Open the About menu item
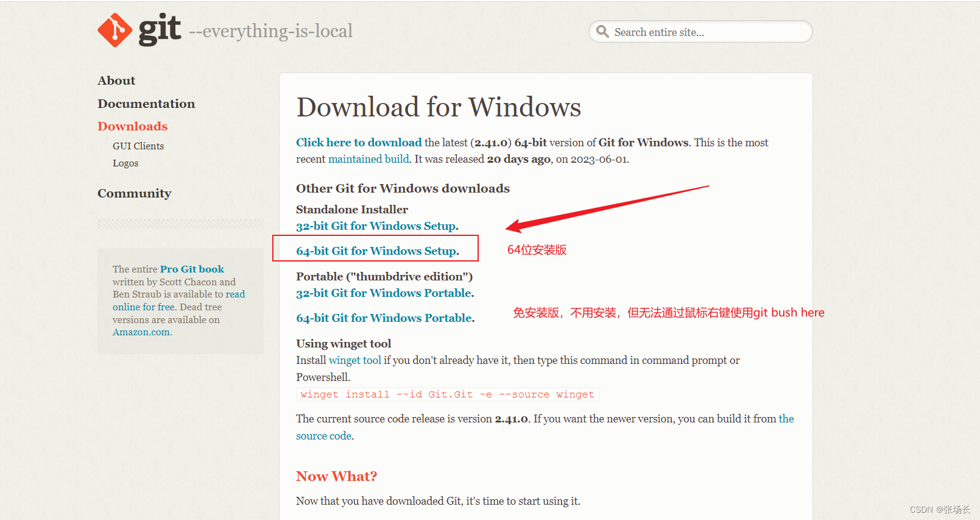The height and width of the screenshot is (520, 980). click(116, 80)
